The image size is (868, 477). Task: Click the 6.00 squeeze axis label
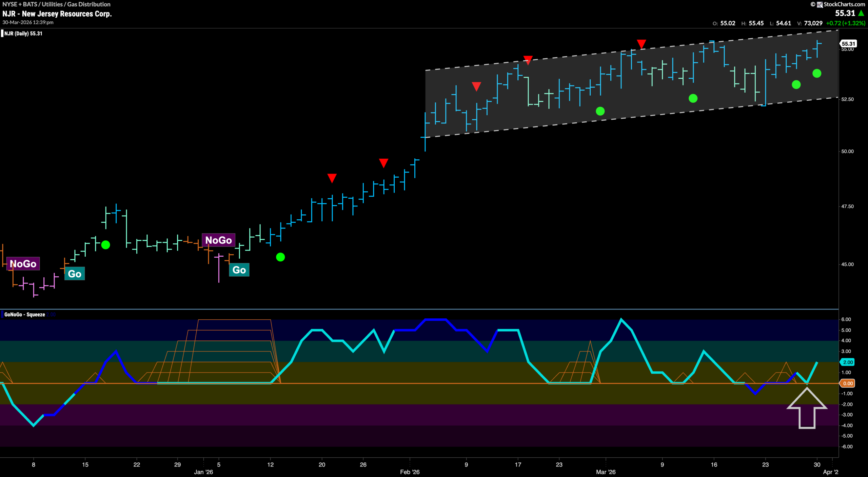[846, 319]
